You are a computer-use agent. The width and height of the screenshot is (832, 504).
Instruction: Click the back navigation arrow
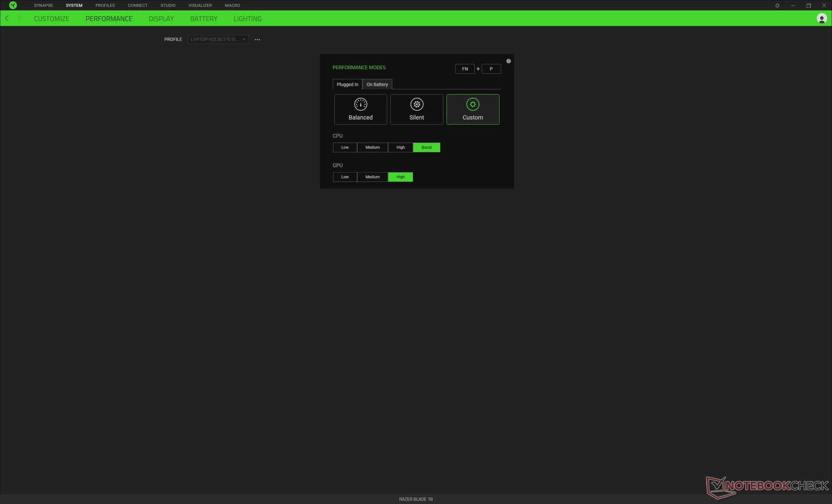(6, 18)
